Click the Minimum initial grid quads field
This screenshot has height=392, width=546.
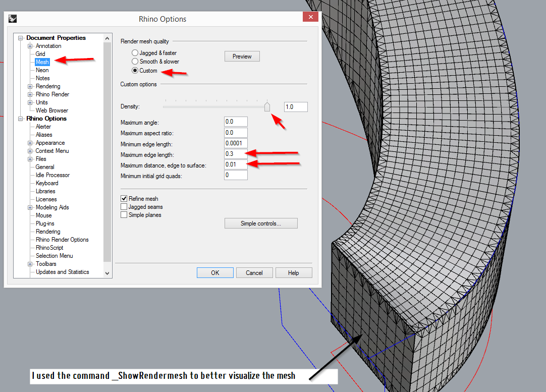(x=236, y=175)
